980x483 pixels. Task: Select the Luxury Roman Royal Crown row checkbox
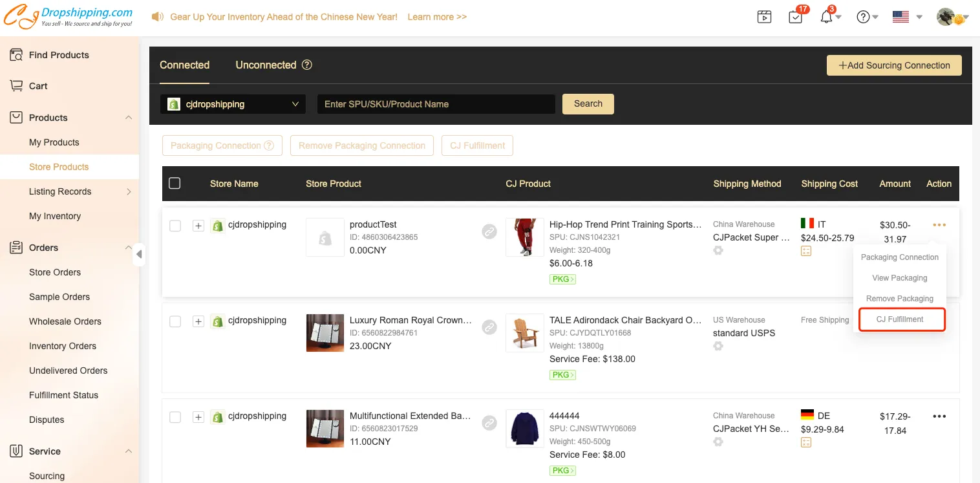[x=175, y=321]
